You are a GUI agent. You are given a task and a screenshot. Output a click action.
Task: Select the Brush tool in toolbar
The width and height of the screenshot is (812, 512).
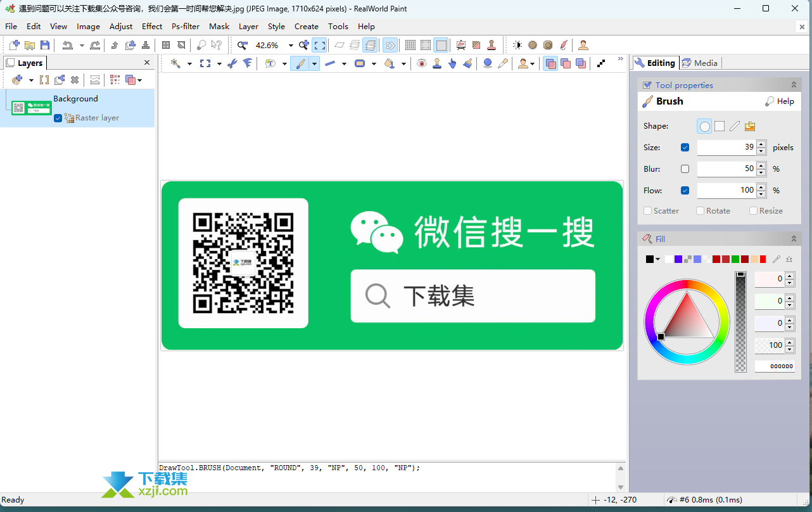(300, 63)
